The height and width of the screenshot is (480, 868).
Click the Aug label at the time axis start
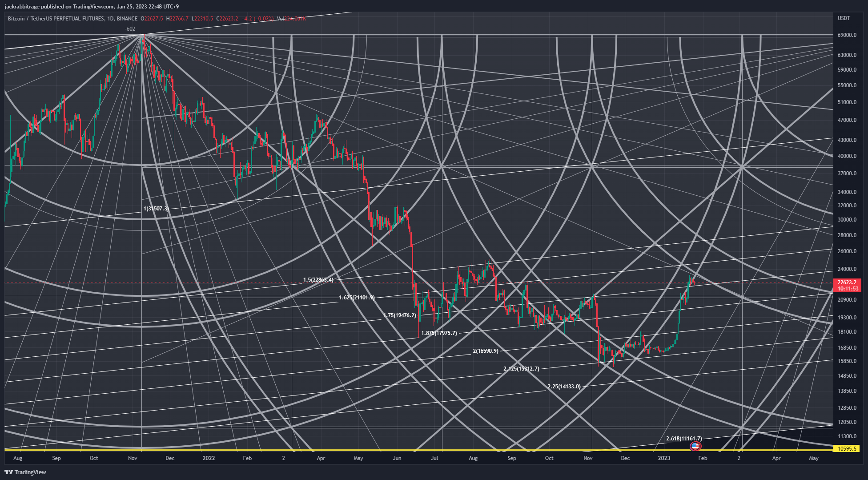coord(18,458)
